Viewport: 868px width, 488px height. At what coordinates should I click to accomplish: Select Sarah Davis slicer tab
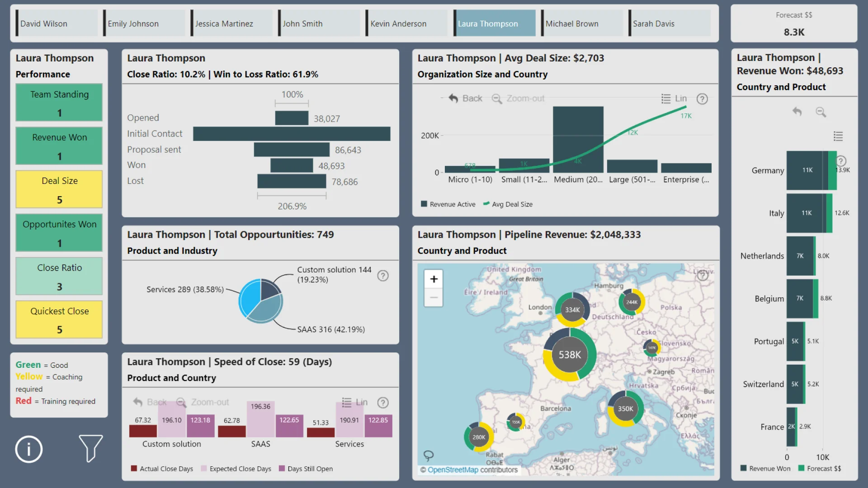click(x=669, y=23)
